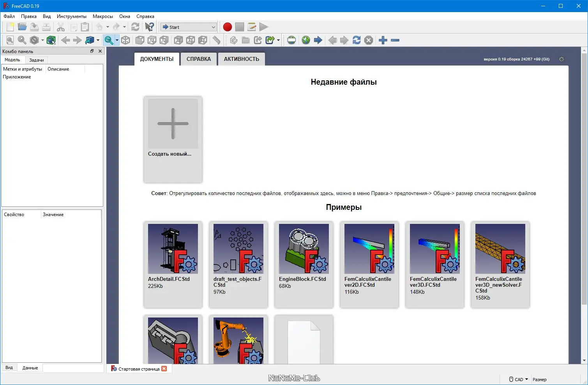Click the Right view cube icon

[164, 40]
